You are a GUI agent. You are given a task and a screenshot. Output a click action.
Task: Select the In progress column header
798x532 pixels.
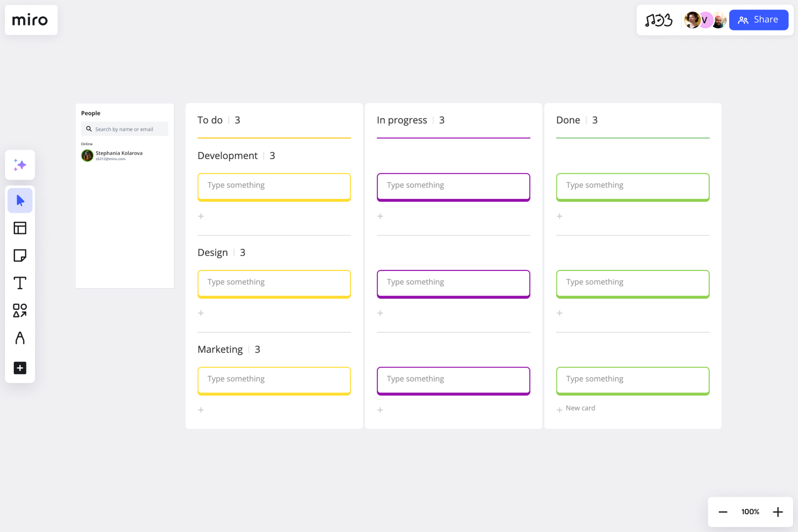point(402,120)
